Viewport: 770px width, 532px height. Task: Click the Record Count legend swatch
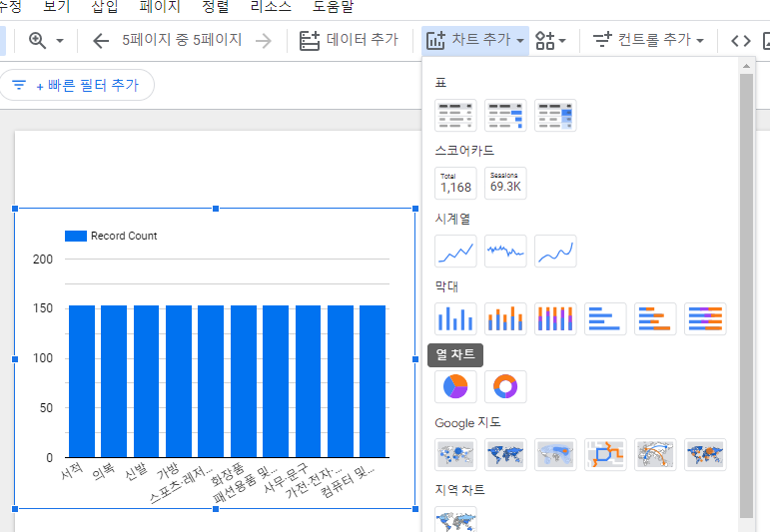coord(76,237)
